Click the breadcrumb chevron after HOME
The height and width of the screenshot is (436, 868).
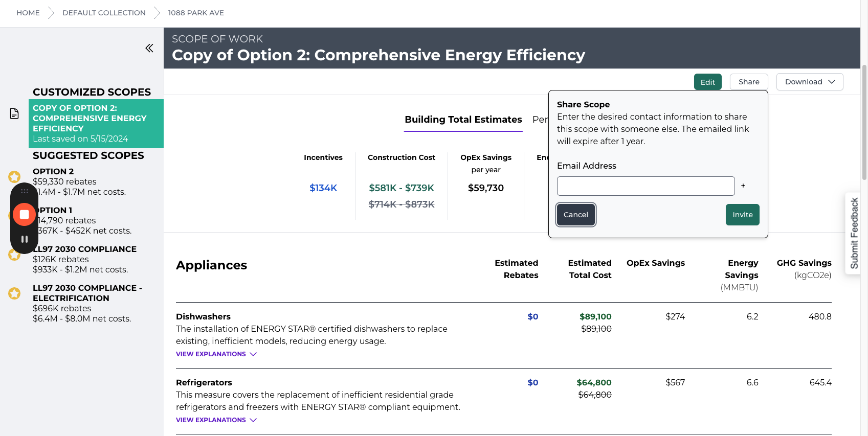51,13
